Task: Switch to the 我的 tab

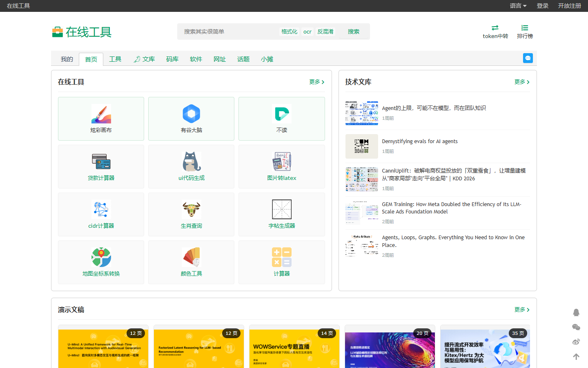Action: coord(67,59)
